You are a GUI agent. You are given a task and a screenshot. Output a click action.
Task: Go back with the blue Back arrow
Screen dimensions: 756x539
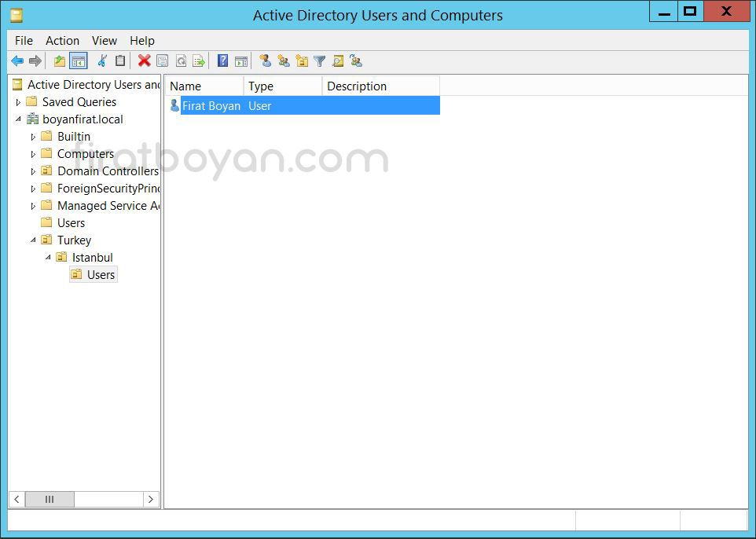click(17, 61)
